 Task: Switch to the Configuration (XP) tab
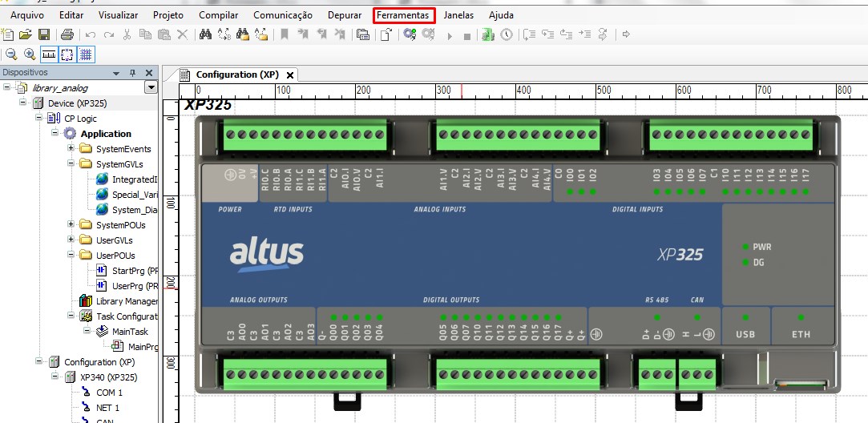pos(236,75)
